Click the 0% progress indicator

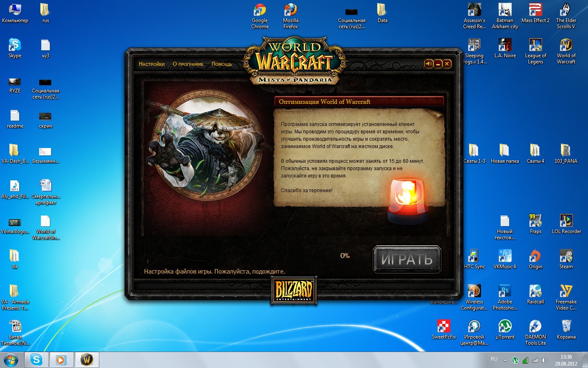345,256
